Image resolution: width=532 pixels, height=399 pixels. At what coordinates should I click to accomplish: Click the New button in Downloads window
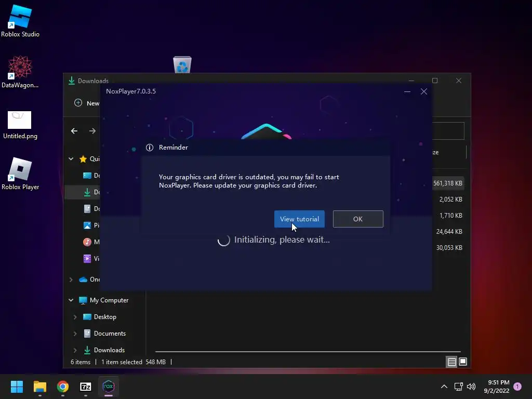[87, 103]
